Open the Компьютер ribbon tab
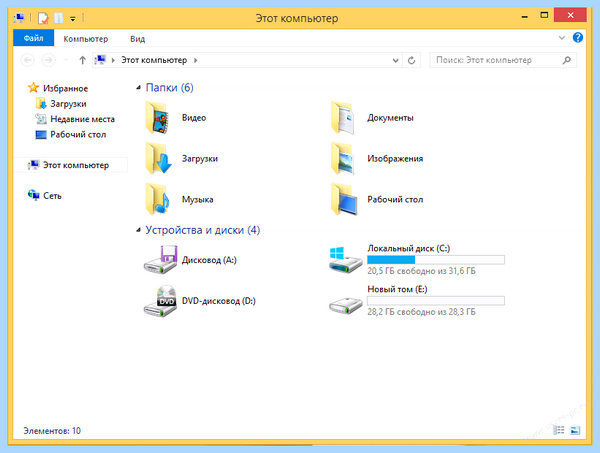The width and height of the screenshot is (600, 453). pyautogui.click(x=86, y=39)
